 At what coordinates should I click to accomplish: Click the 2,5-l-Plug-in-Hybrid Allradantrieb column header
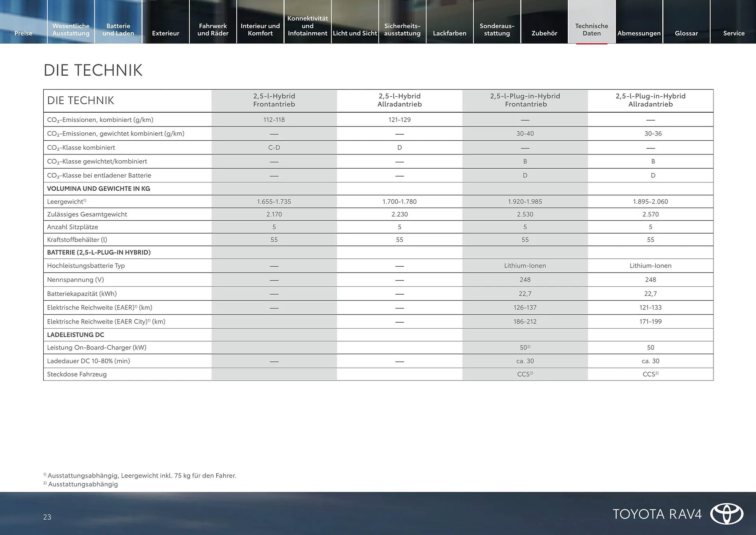point(650,100)
